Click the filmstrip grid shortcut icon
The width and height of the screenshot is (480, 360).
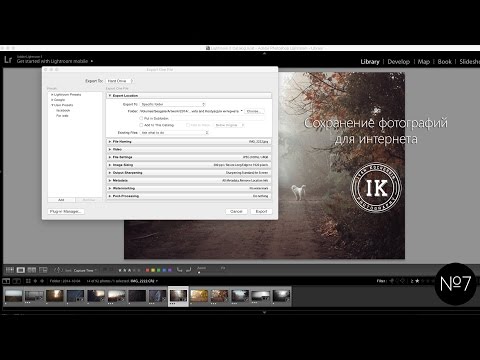click(28, 281)
